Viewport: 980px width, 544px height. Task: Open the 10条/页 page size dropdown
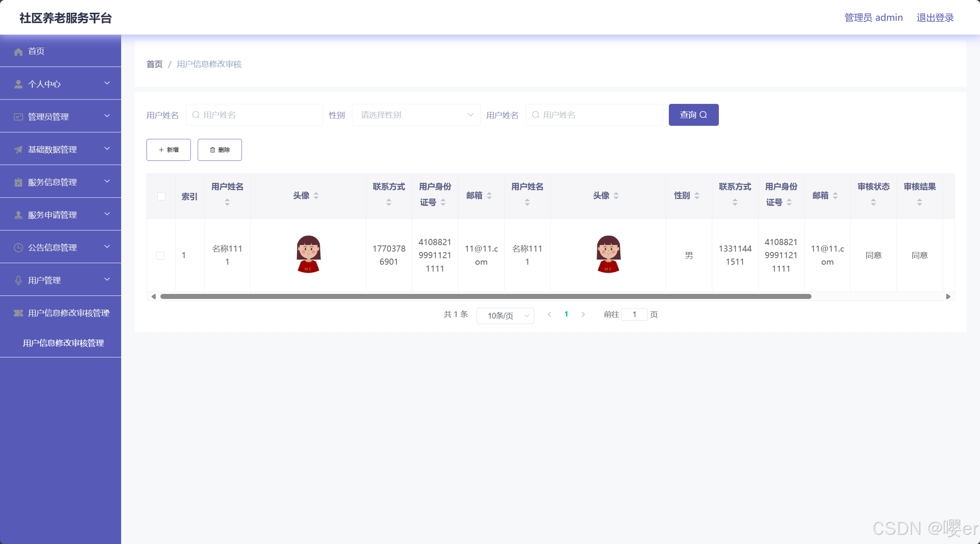click(x=505, y=315)
